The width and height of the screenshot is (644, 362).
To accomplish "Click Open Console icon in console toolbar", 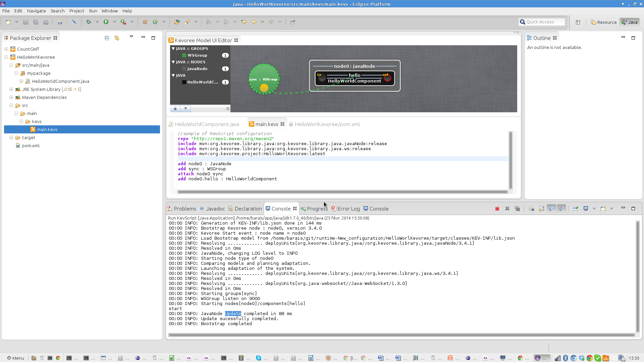I will 603,208.
